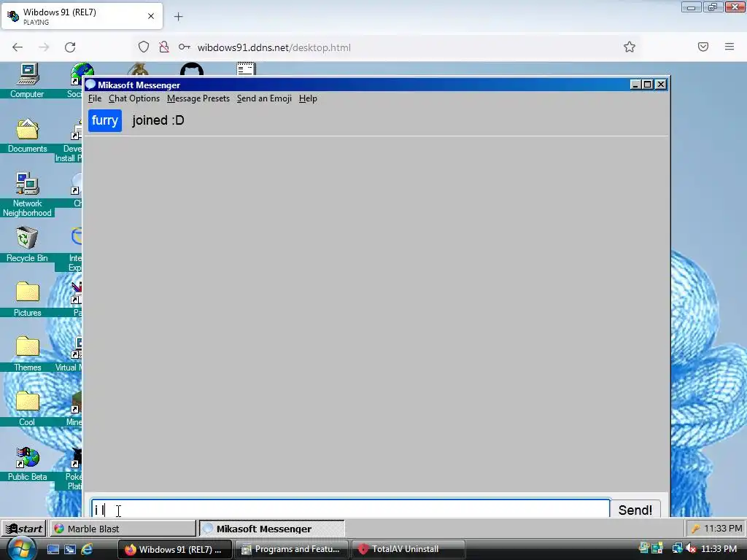Click the muted volume tray icon

click(691, 549)
